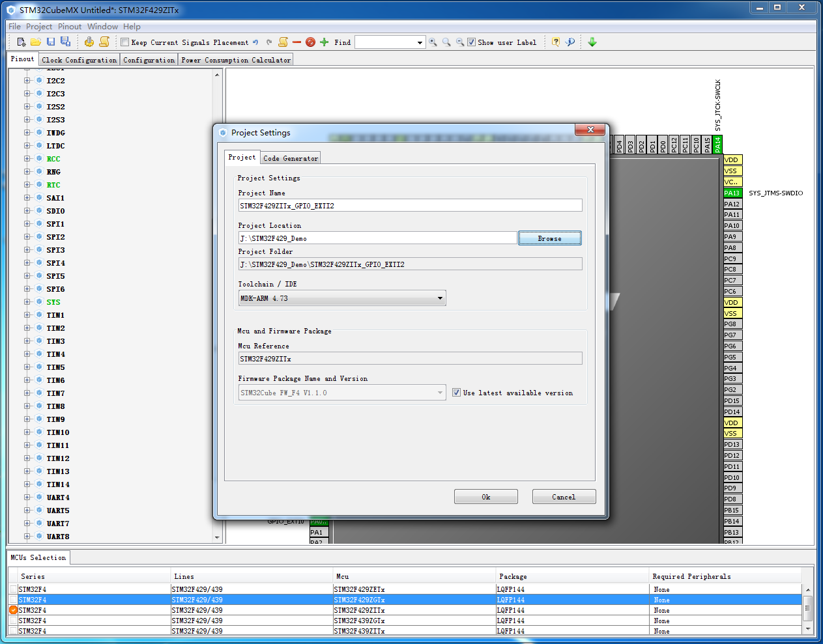Click the New Project toolbar icon
The height and width of the screenshot is (644, 823).
[x=22, y=42]
